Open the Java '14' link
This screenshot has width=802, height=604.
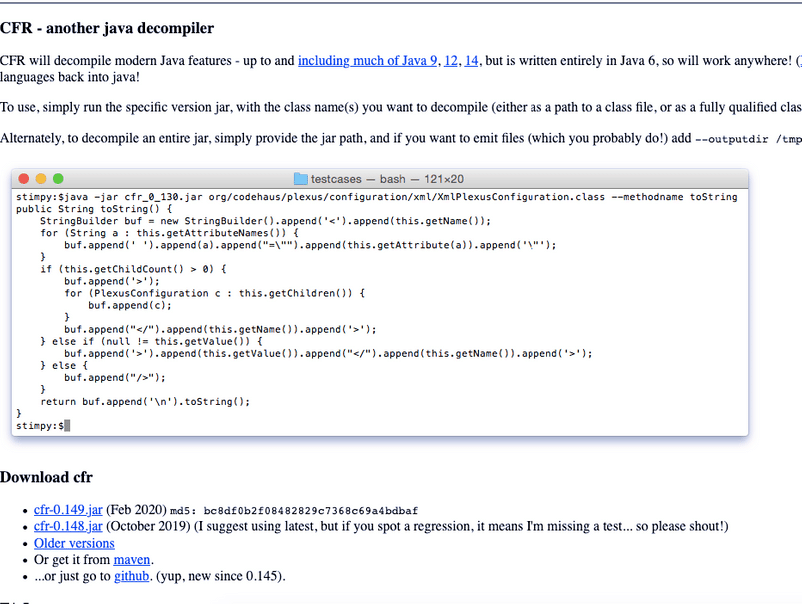click(x=471, y=61)
